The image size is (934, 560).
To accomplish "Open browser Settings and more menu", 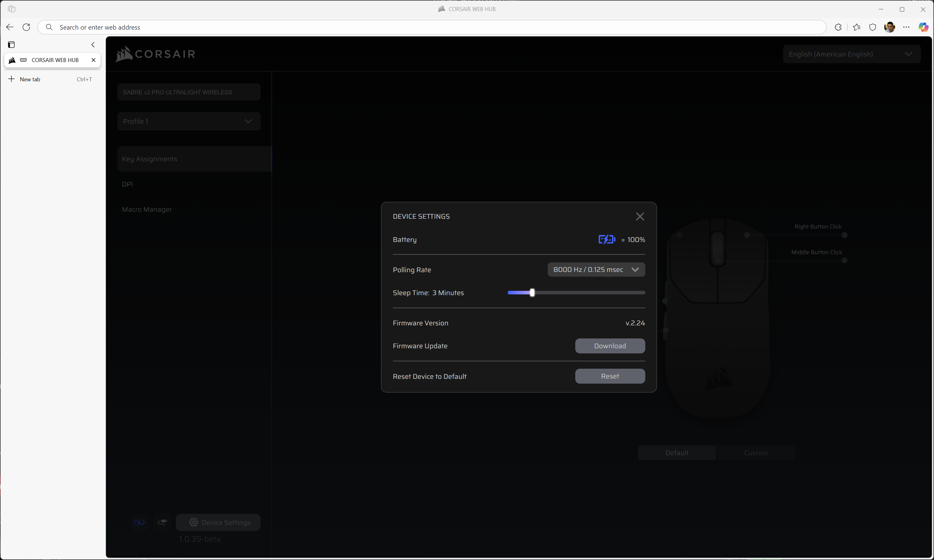I will pyautogui.click(x=906, y=27).
